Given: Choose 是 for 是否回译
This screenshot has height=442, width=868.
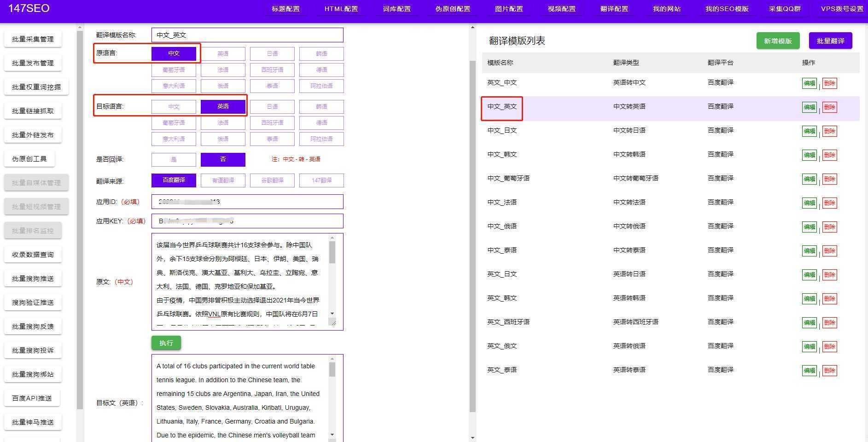Looking at the screenshot, I should click(x=174, y=160).
